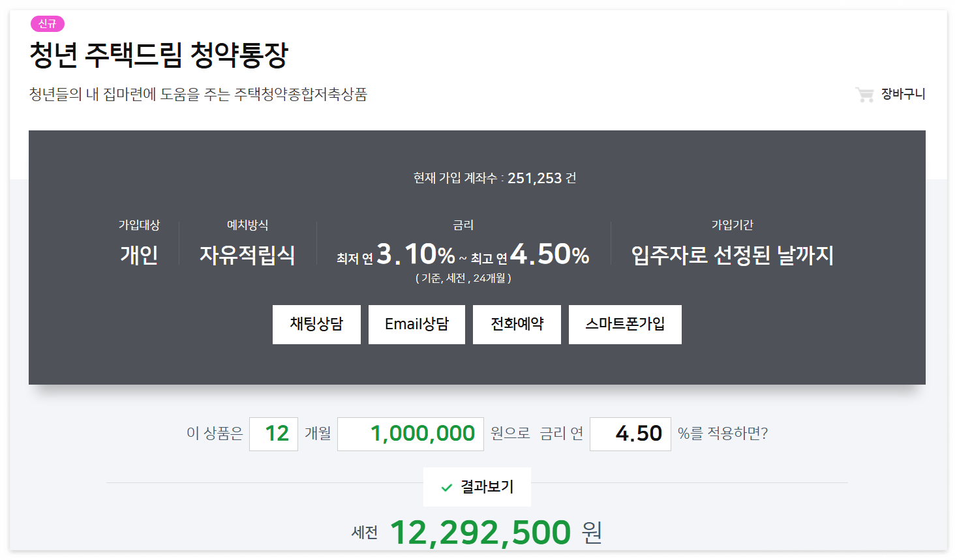Click the 입주자로 선정된 날까지 term text
Viewport: 957px width, 560px height.
733,256
